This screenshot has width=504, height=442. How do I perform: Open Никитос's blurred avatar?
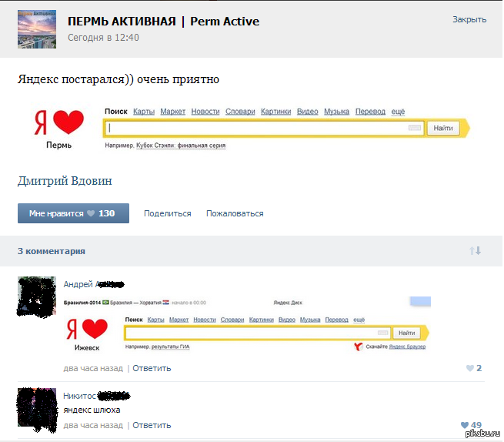tap(37, 410)
